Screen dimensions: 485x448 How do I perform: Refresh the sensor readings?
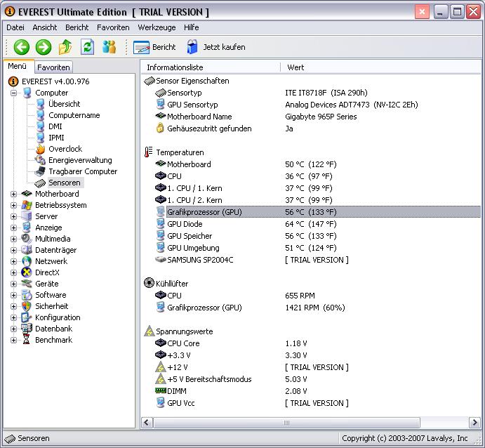pyautogui.click(x=88, y=47)
